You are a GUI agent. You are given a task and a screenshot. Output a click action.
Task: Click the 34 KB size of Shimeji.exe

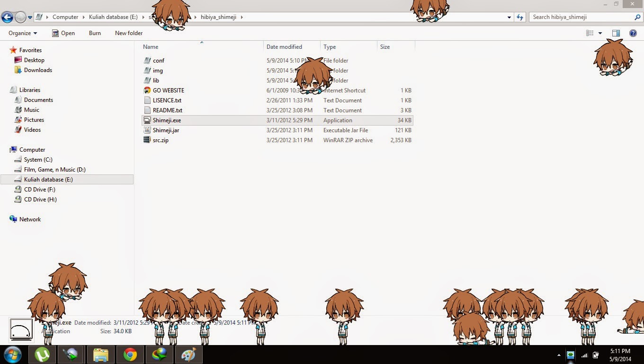(404, 120)
